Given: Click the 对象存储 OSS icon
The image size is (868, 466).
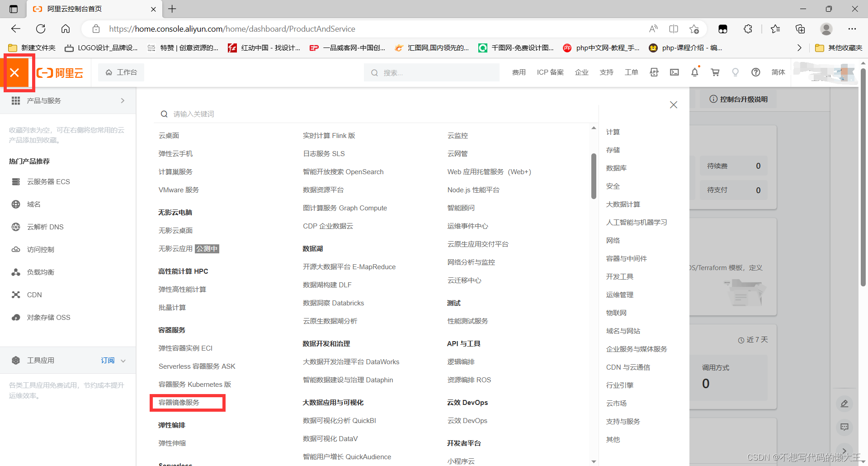Looking at the screenshot, I should (x=16, y=317).
